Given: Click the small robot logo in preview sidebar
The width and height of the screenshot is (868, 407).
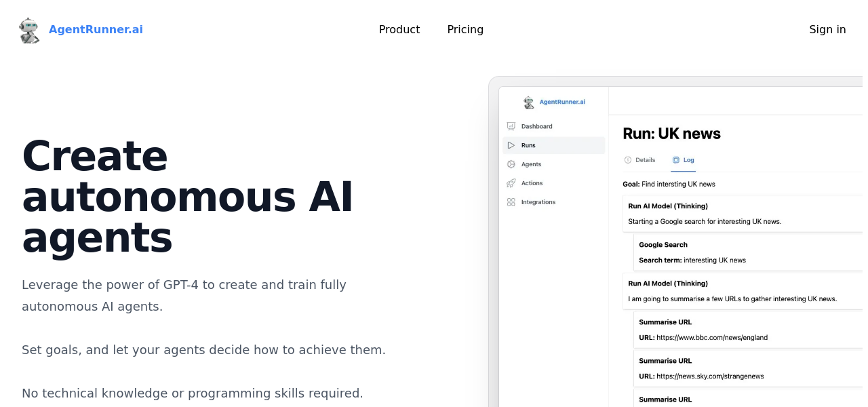Looking at the screenshot, I should click(x=529, y=102).
